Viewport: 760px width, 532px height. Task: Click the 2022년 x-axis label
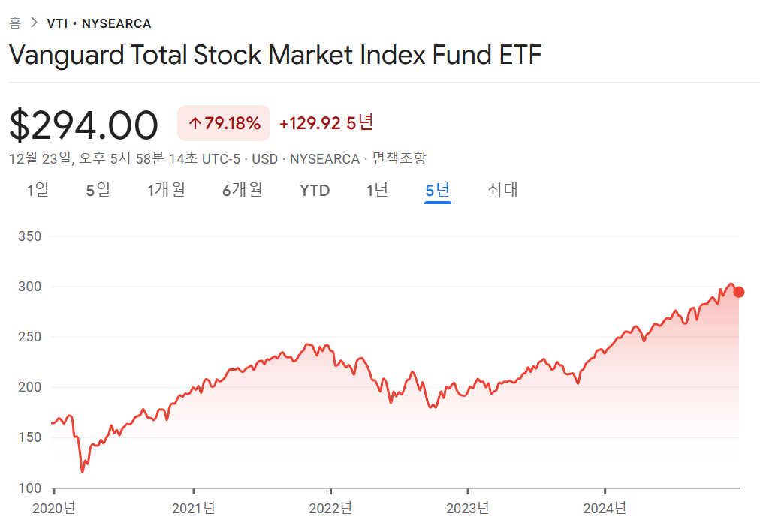tap(330, 508)
